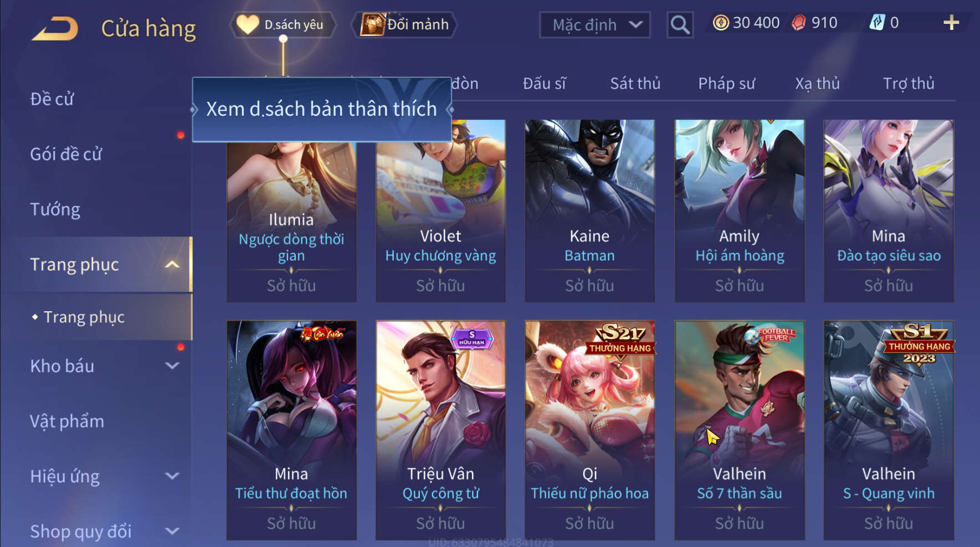Go to Gói đề cử in sidebar
The width and height of the screenshot is (980, 547).
tap(66, 154)
